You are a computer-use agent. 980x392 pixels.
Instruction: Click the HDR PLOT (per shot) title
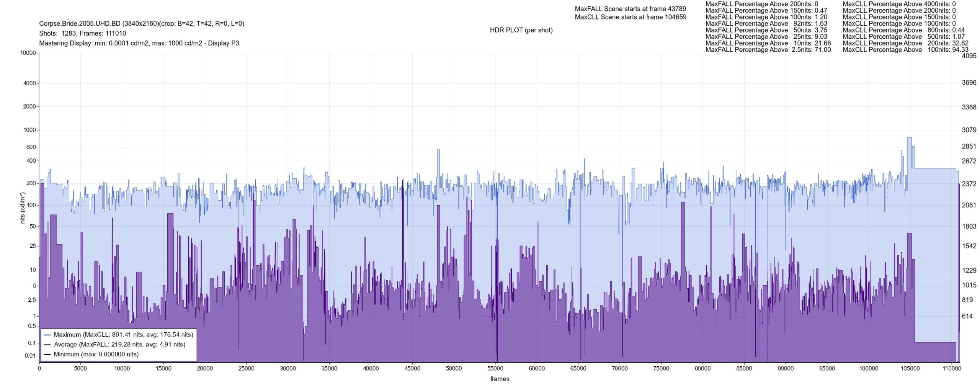tap(521, 30)
